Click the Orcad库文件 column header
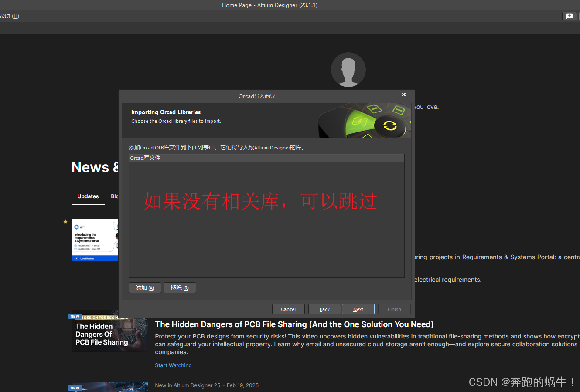This screenshot has width=580, height=392. point(266,158)
